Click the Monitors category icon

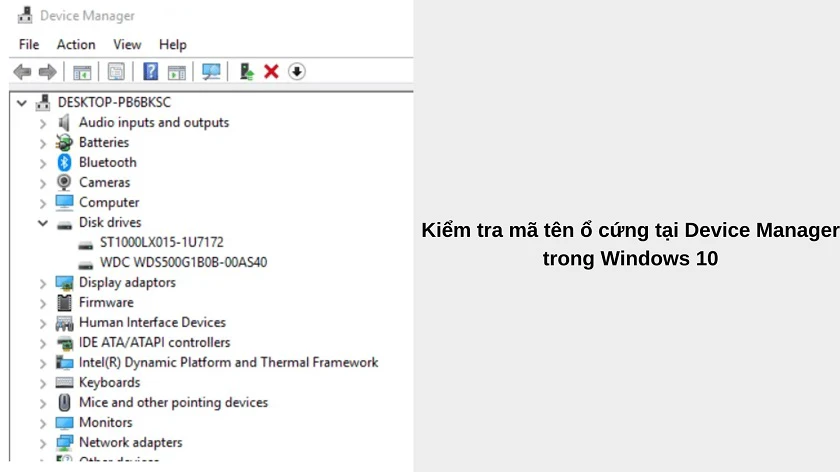pos(64,423)
